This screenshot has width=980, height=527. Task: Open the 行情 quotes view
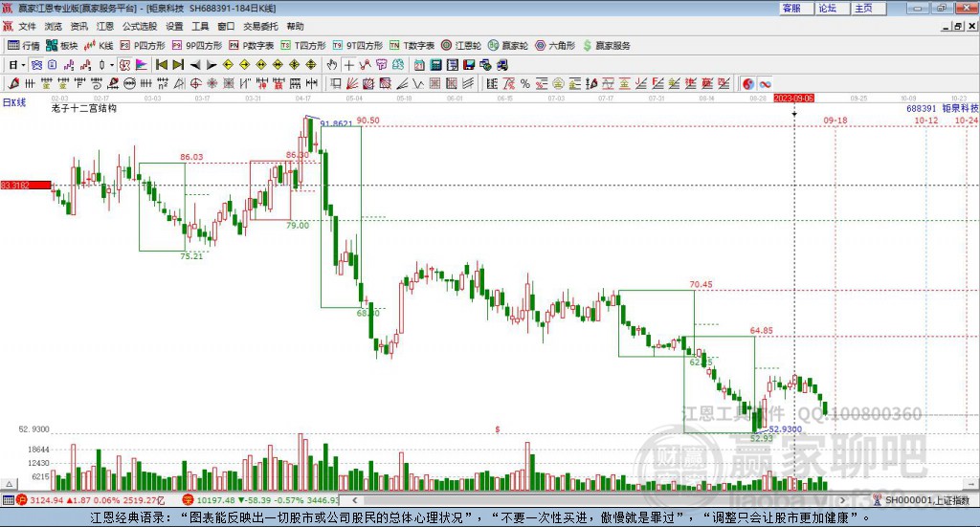(24, 46)
